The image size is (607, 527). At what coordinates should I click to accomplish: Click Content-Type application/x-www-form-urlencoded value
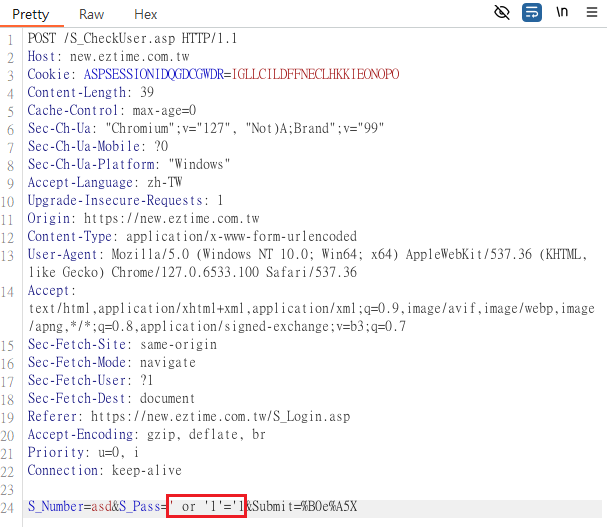(x=241, y=236)
